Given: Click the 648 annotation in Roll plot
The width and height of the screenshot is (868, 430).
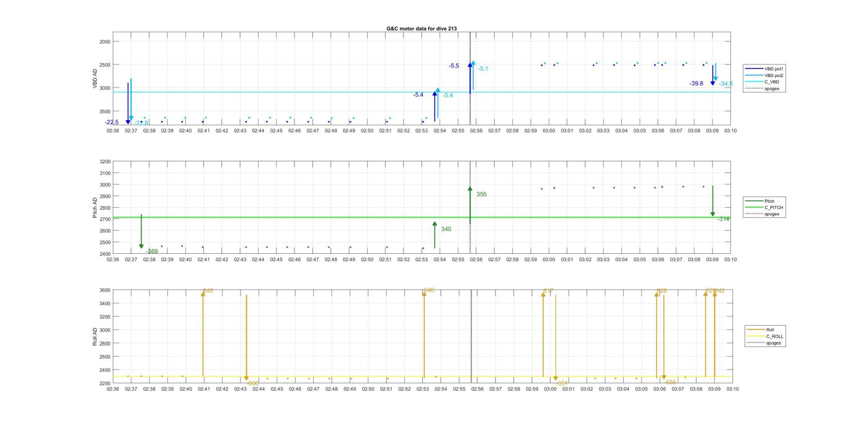Looking at the screenshot, I should click(429, 290).
